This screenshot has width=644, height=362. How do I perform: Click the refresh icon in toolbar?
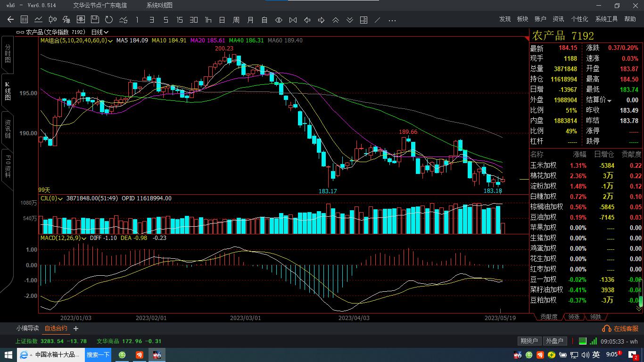pos(109,20)
